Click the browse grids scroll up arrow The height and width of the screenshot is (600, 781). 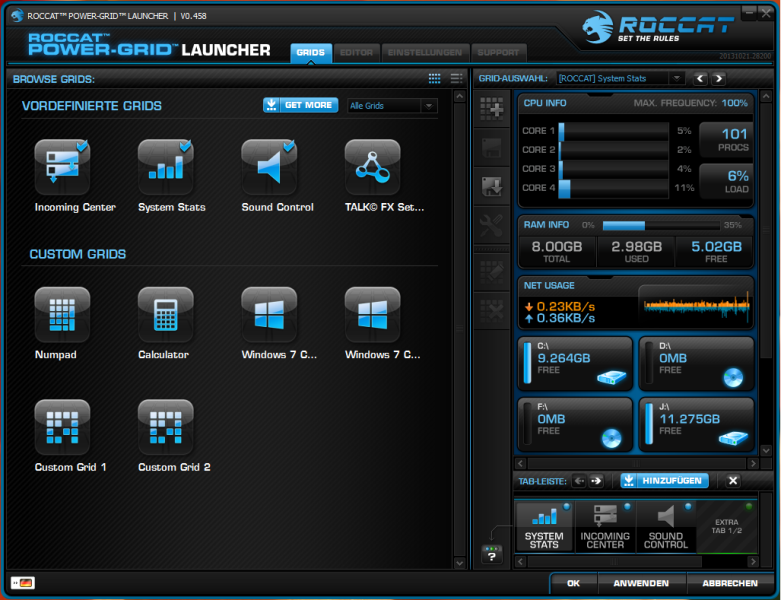click(x=459, y=96)
